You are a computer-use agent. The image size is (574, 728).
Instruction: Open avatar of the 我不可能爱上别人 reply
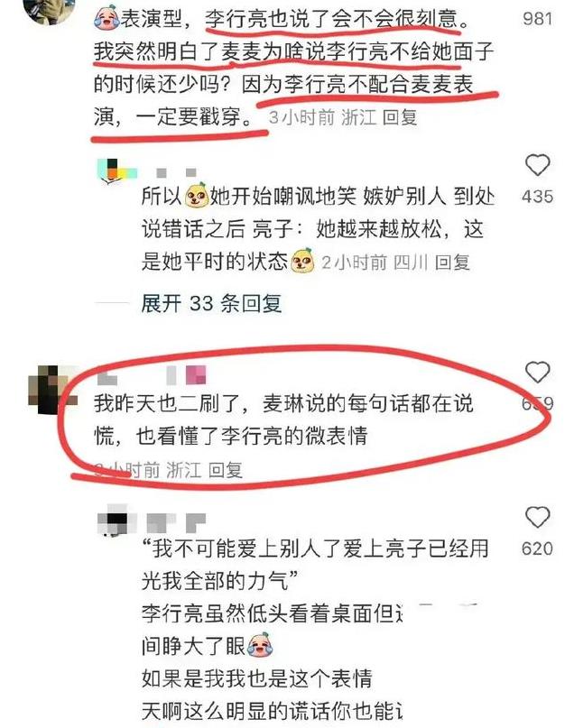click(114, 520)
